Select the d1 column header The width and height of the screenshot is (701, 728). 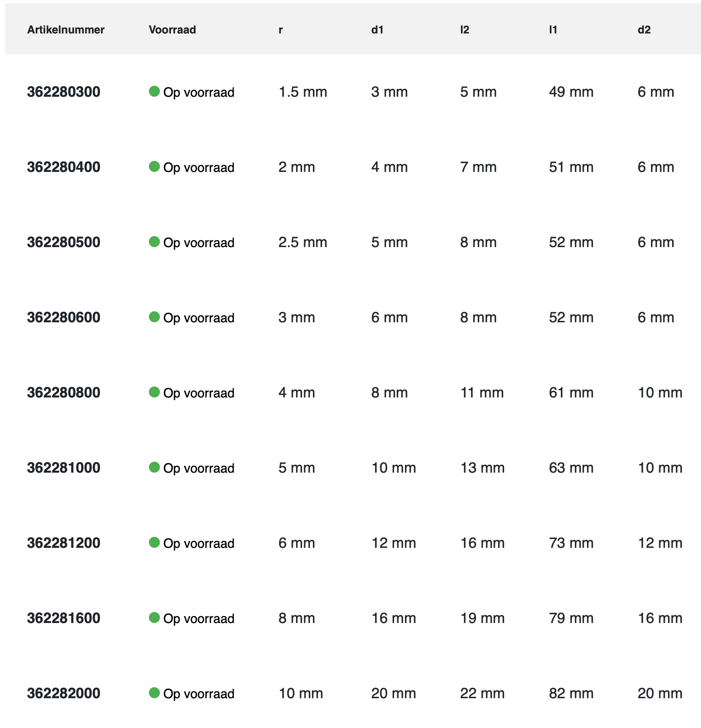click(x=377, y=30)
